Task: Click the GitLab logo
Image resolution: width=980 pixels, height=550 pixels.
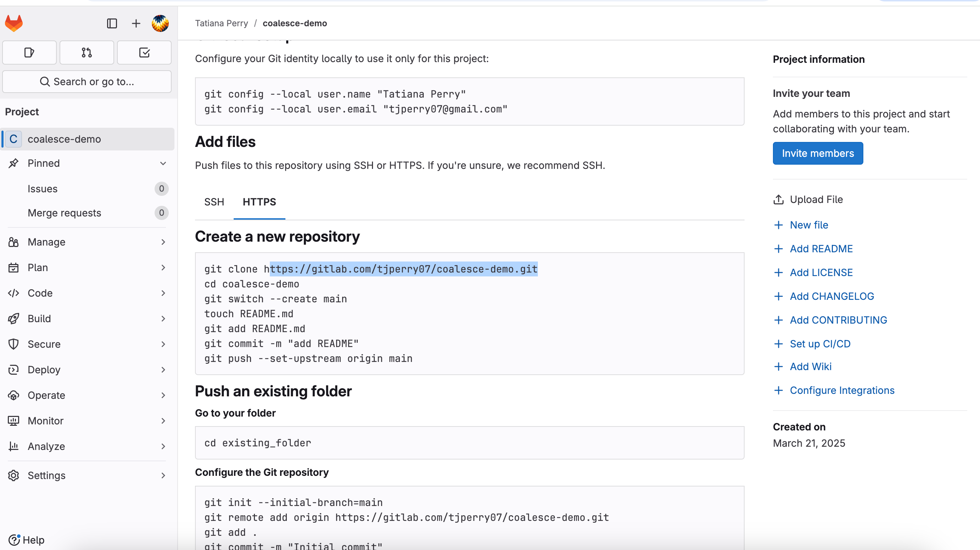Action: click(x=14, y=23)
